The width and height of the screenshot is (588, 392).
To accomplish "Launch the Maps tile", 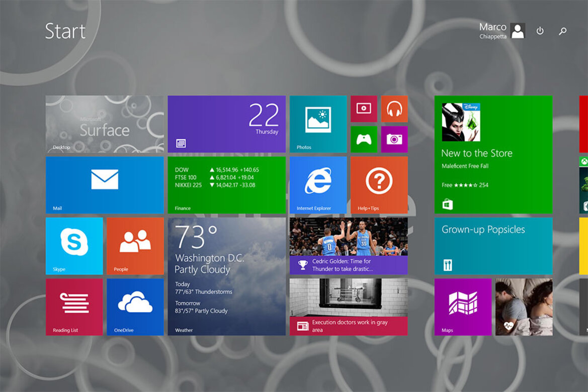I will (463, 307).
